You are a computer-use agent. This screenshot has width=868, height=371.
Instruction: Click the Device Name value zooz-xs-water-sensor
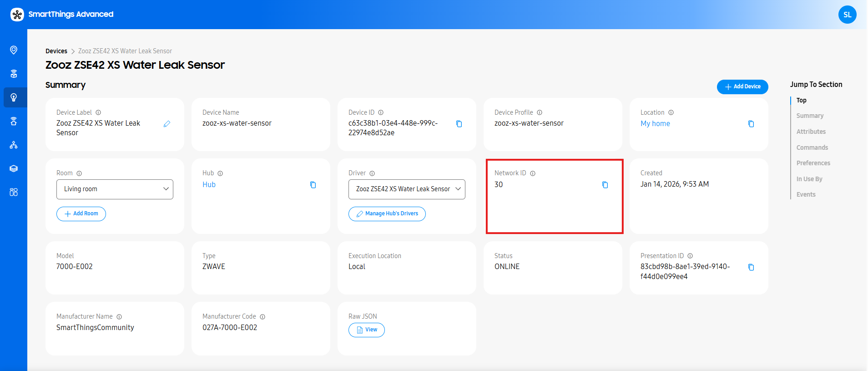(x=237, y=123)
